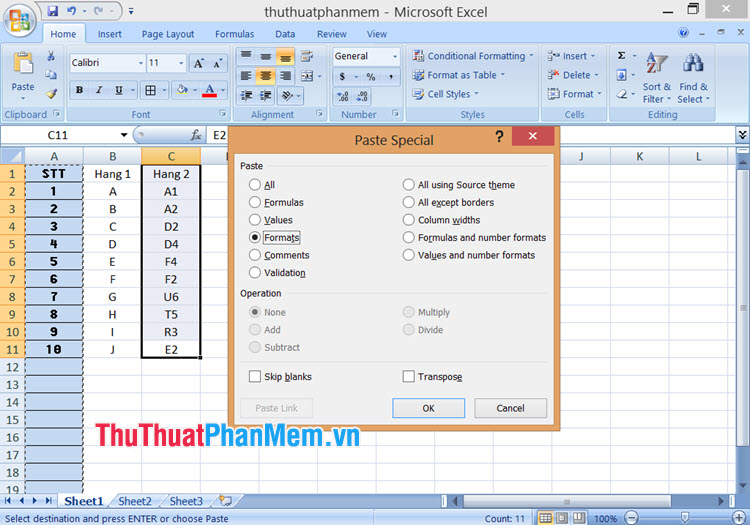Screen dimensions: 750x525
Task: Open the Data ribbon tab
Action: coord(285,34)
